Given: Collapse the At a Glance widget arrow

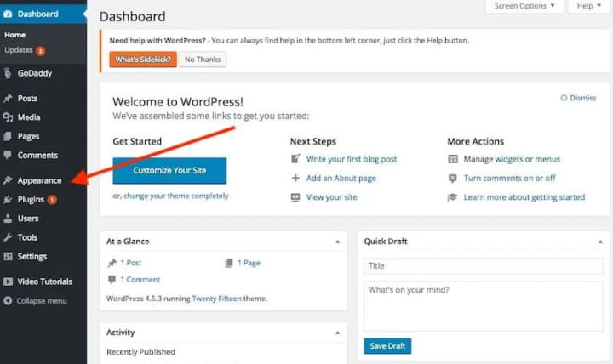Looking at the screenshot, I should click(337, 242).
